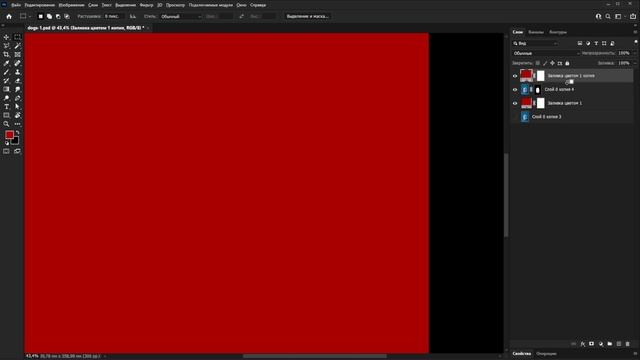Open the Image menu
This screenshot has width=640, height=360.
click(71, 5)
